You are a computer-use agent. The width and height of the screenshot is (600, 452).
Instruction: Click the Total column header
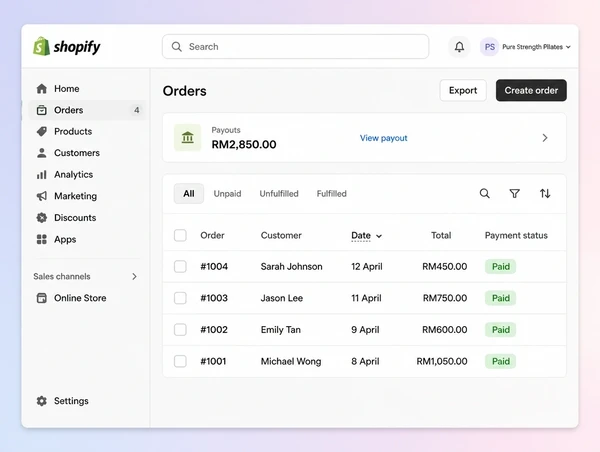(441, 235)
